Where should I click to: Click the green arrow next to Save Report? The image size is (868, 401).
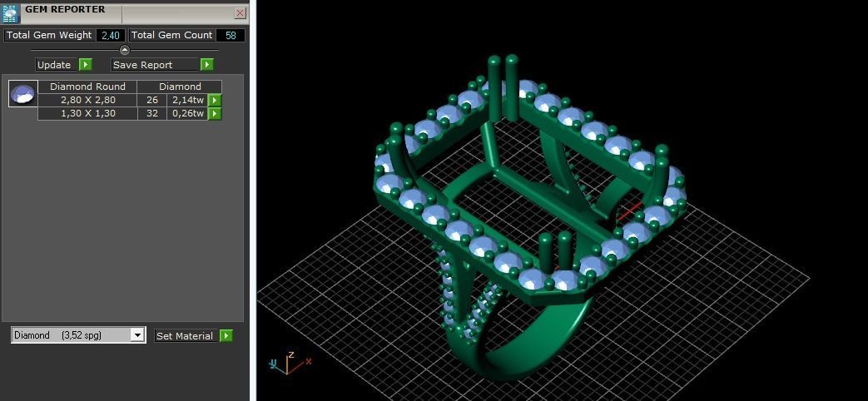[207, 65]
